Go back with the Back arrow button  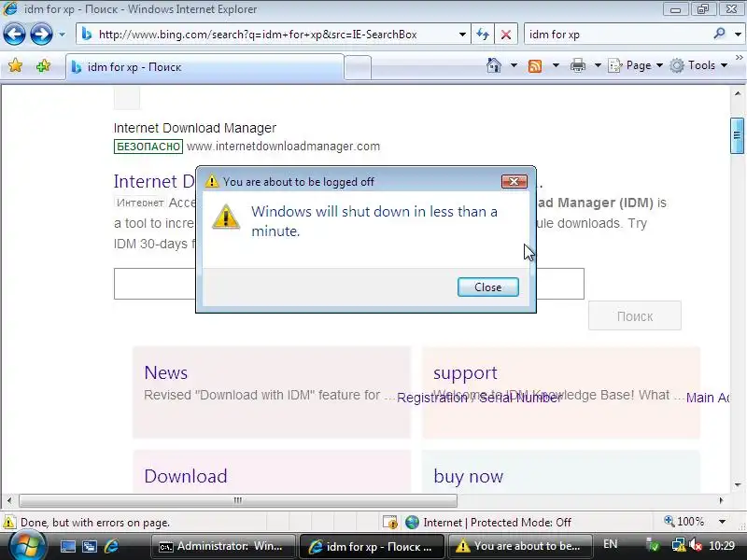click(14, 35)
